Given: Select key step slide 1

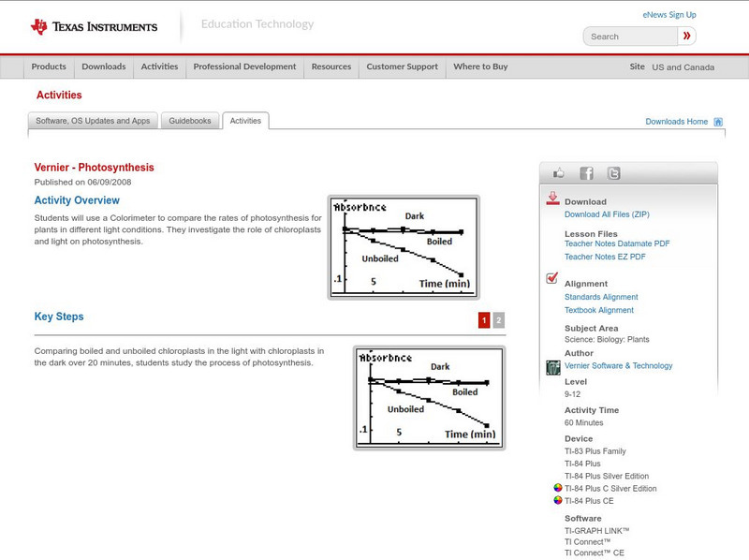Looking at the screenshot, I should 483,318.
